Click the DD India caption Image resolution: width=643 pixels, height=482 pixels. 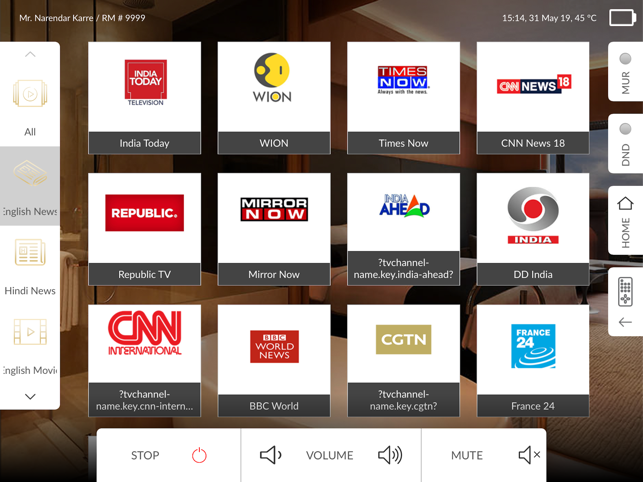(x=533, y=274)
